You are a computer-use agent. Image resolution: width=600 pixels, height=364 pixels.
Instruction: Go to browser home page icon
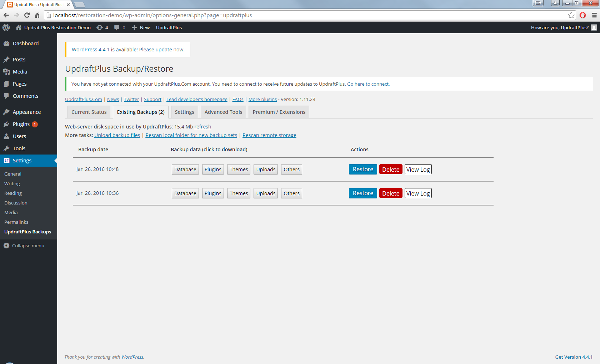point(37,15)
